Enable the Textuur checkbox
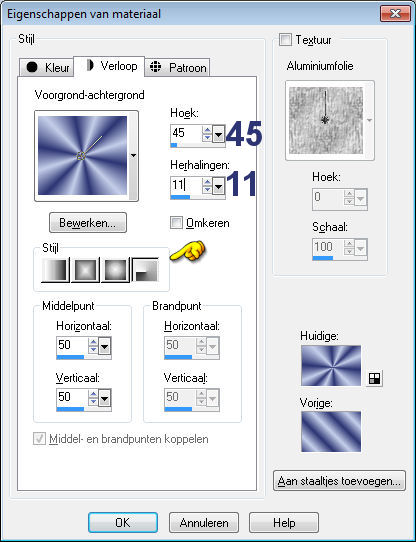This screenshot has height=542, width=416. pos(285,39)
